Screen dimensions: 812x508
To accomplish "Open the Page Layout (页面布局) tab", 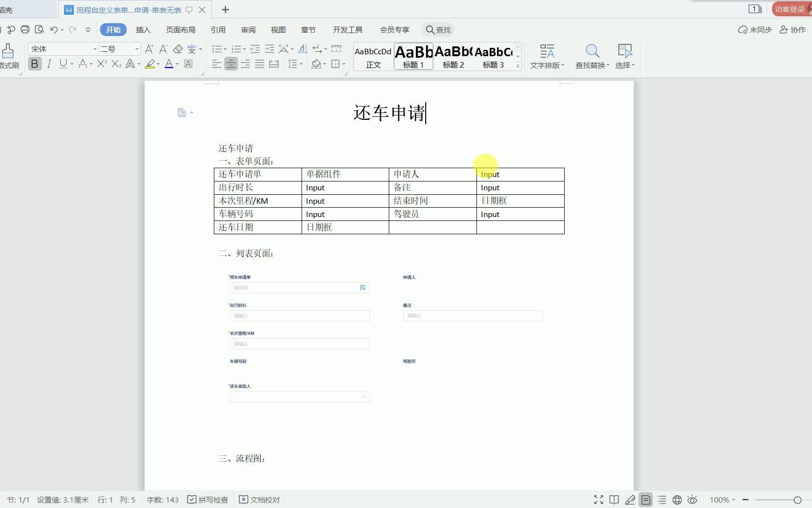I will pos(180,30).
